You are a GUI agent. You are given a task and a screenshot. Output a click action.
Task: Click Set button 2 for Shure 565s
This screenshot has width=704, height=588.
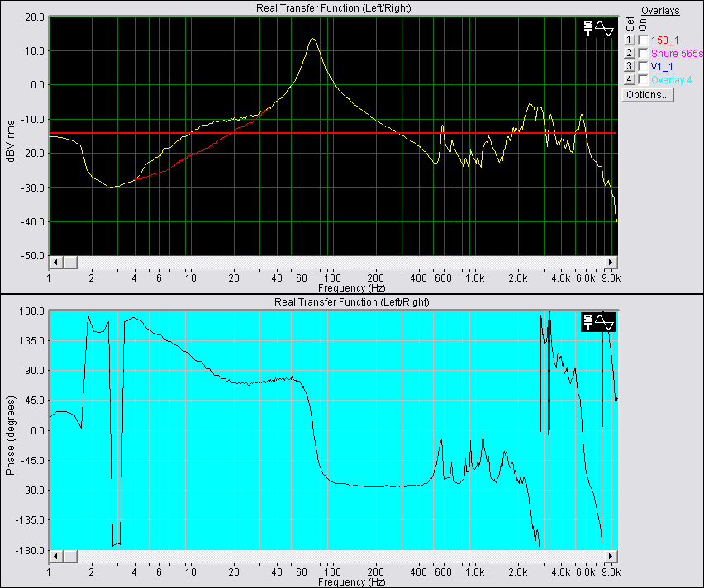(629, 53)
